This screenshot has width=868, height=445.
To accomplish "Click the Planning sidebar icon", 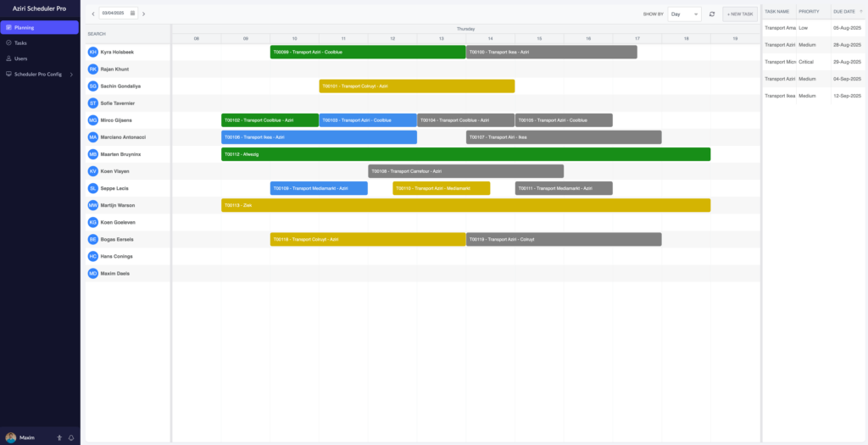I will click(x=8, y=27).
